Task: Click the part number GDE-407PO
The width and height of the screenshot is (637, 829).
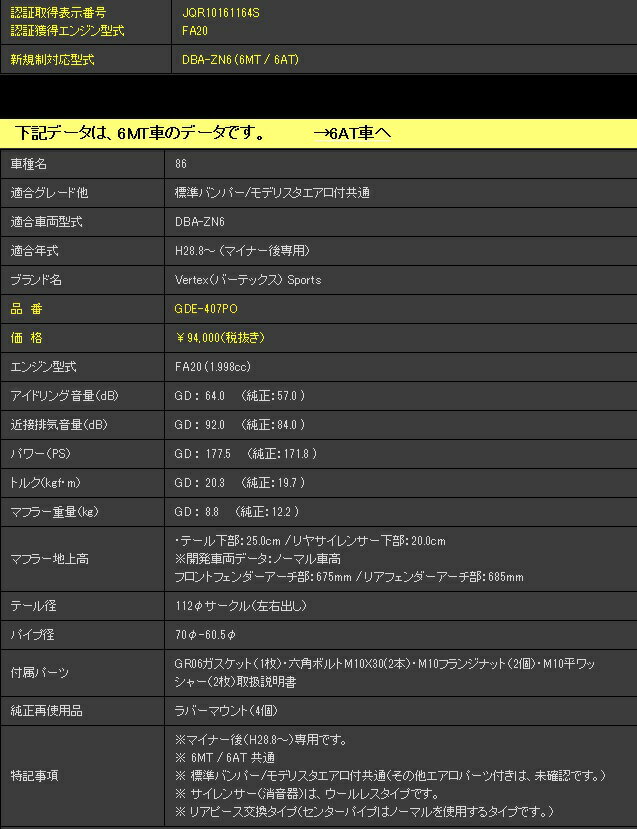Action: coord(206,309)
